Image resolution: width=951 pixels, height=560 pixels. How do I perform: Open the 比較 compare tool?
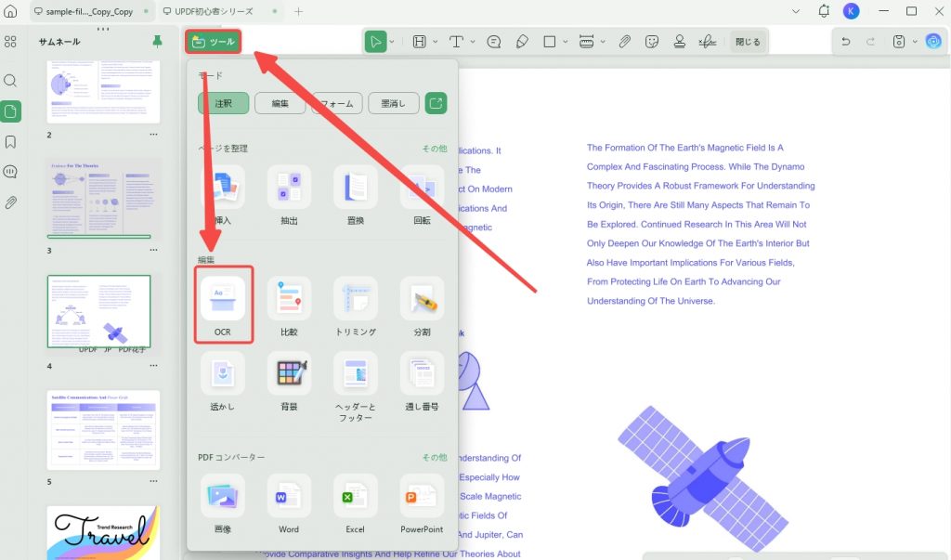tap(290, 306)
